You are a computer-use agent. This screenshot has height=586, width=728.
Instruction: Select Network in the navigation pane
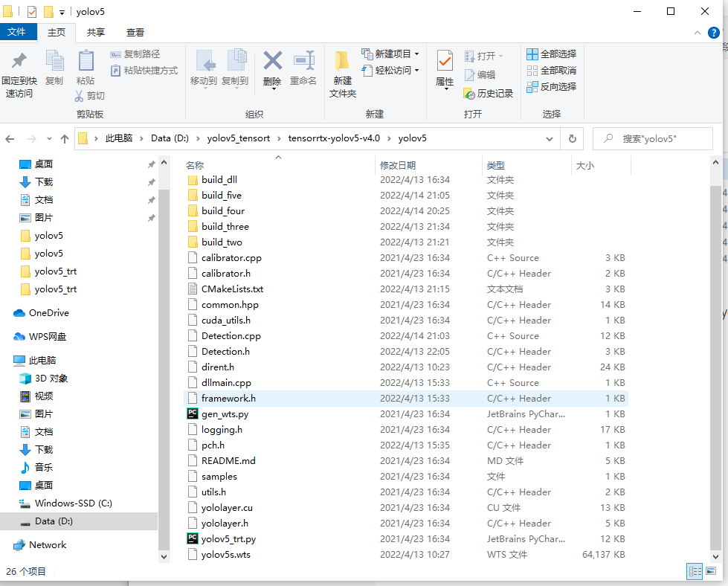point(40,545)
